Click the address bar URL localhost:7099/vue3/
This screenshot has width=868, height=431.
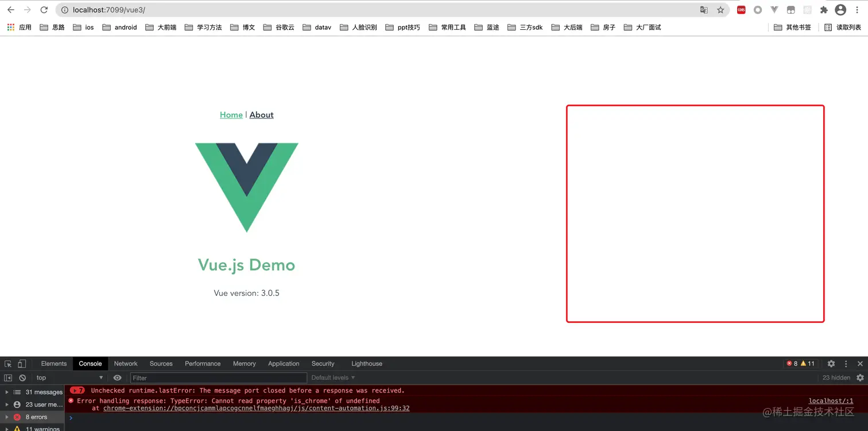tap(109, 10)
